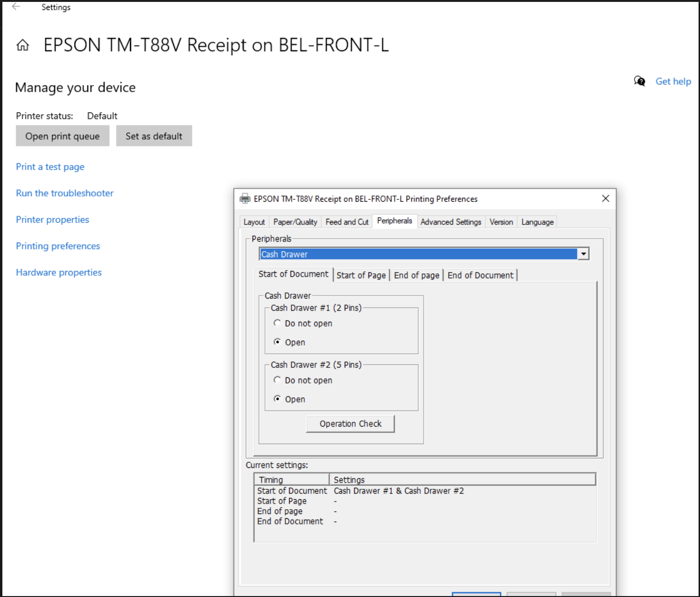Open the Advanced Settings tab
The image size is (700, 597).
click(x=451, y=222)
